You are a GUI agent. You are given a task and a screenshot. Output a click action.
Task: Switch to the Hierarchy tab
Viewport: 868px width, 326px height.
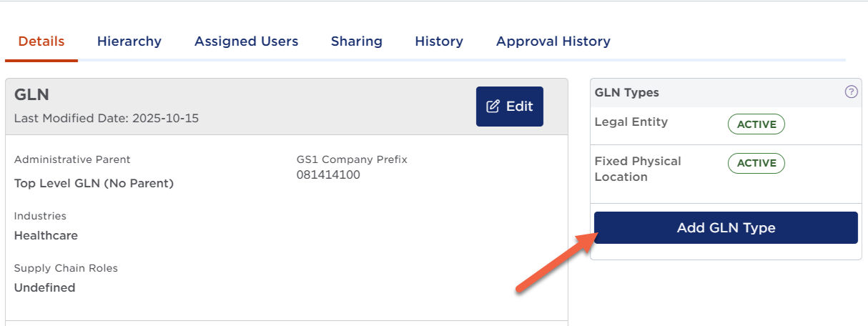[129, 41]
